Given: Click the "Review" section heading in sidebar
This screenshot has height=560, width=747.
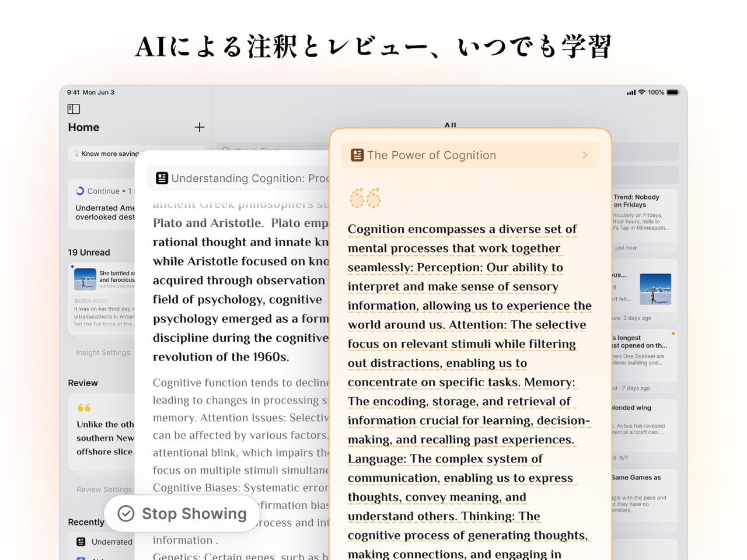Looking at the screenshot, I should pyautogui.click(x=83, y=383).
